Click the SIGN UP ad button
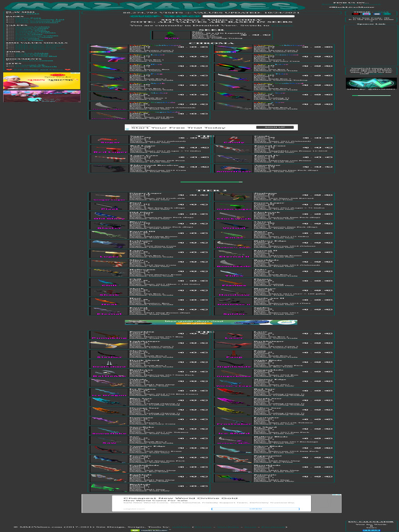This screenshot has width=399, height=532. pyautogui.click(x=275, y=127)
